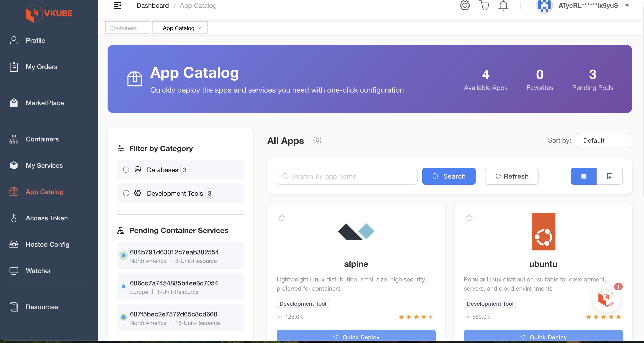This screenshot has width=644, height=343.
Task: Expand the user account dropdown arrow
Action: [x=627, y=5]
